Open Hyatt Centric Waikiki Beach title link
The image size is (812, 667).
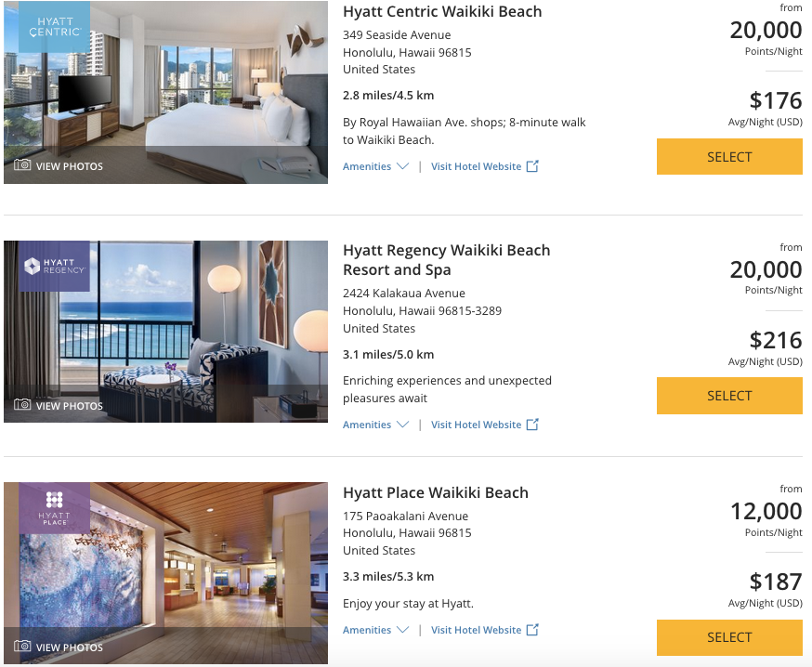click(441, 12)
